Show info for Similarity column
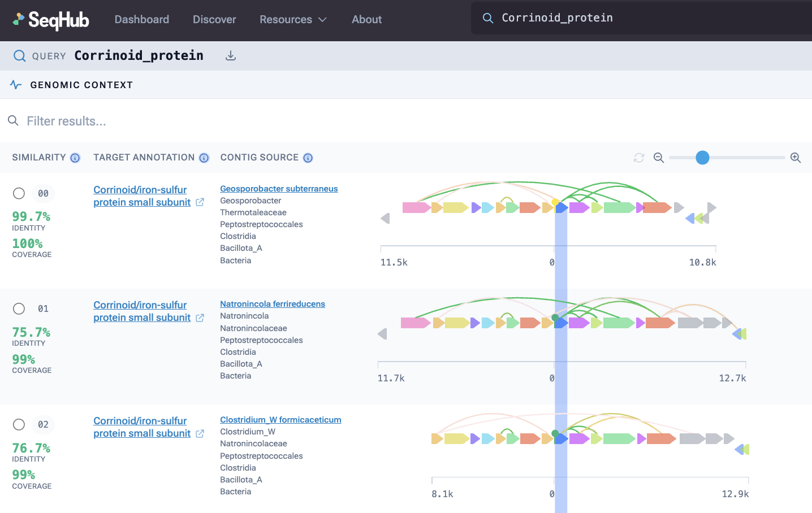This screenshot has height=513, width=812. coord(75,158)
